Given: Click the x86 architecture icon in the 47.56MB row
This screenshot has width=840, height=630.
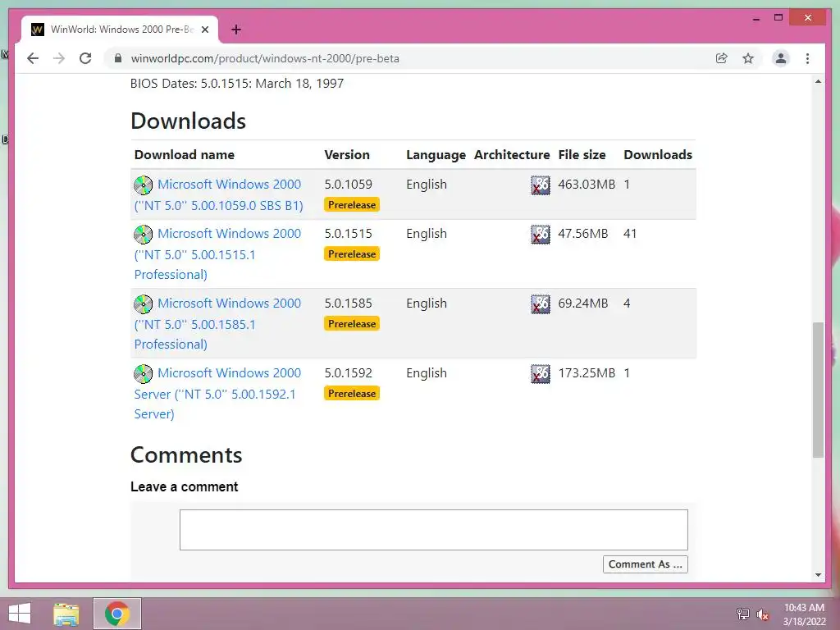Looking at the screenshot, I should [x=541, y=235].
